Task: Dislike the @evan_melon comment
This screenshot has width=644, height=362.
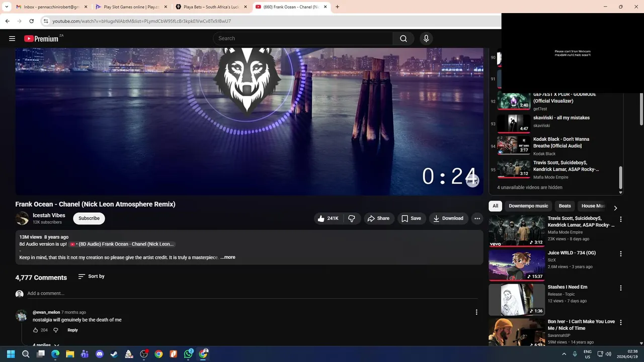Action: (x=56, y=330)
